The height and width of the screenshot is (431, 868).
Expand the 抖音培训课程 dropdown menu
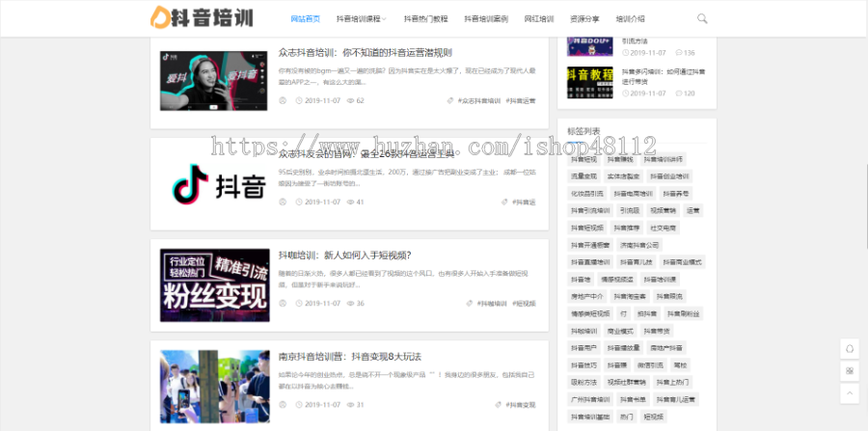[x=362, y=19]
